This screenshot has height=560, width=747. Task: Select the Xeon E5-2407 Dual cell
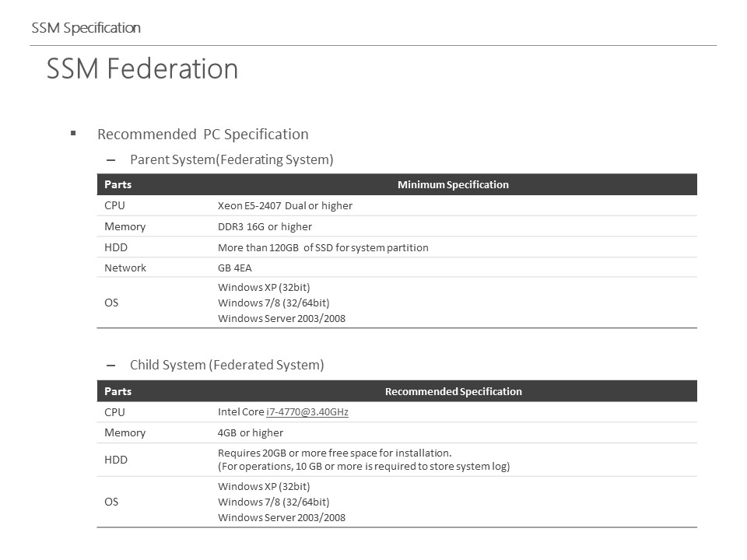coord(285,205)
